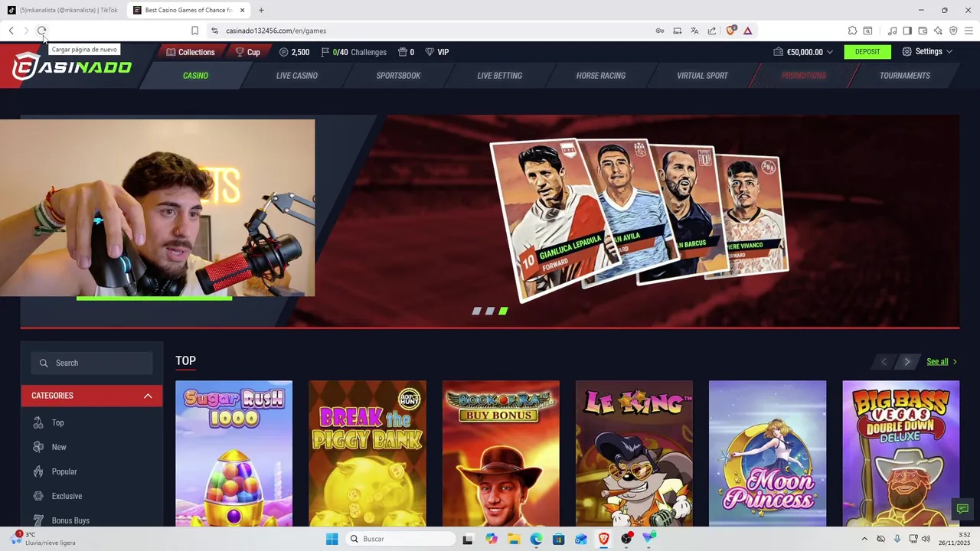This screenshot has width=980, height=551.
Task: Open the gift box rewards counter
Action: click(407, 52)
